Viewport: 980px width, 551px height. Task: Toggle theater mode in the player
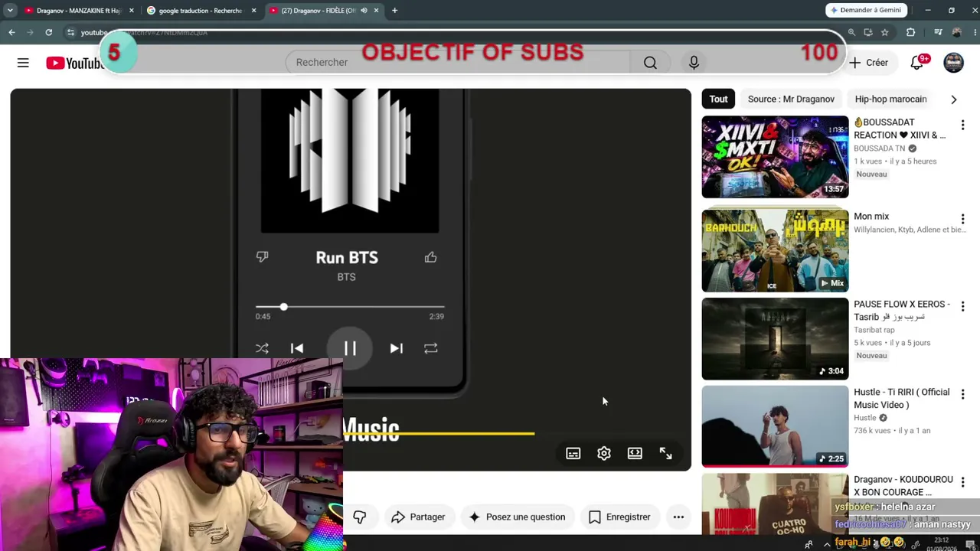(x=635, y=454)
